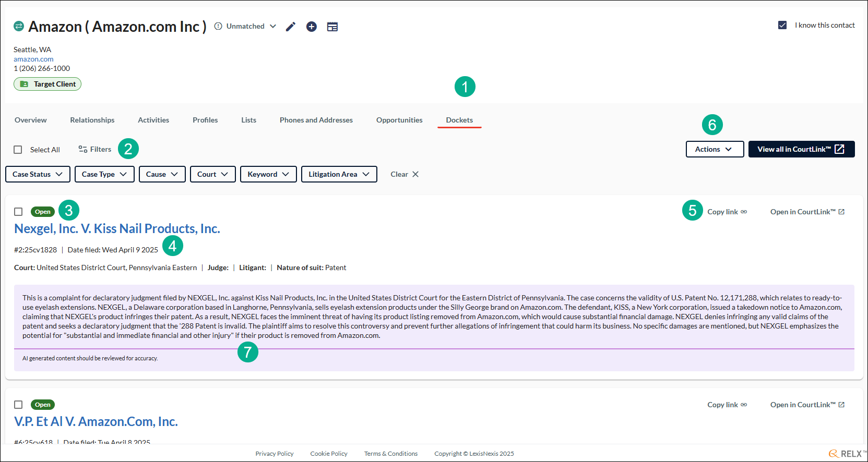
Task: Click the Privacy Policy footer link
Action: coord(275,454)
